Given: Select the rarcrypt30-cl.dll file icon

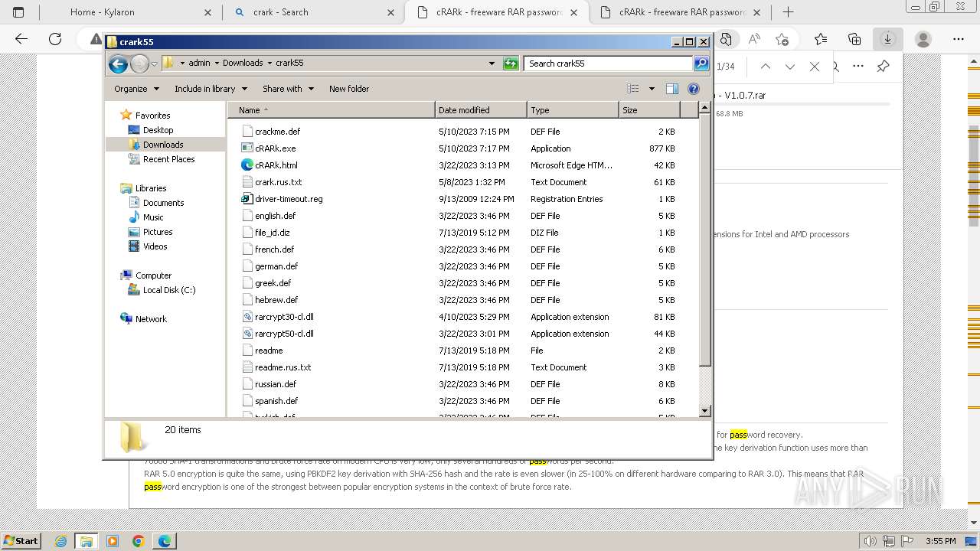Looking at the screenshot, I should click(x=247, y=317).
